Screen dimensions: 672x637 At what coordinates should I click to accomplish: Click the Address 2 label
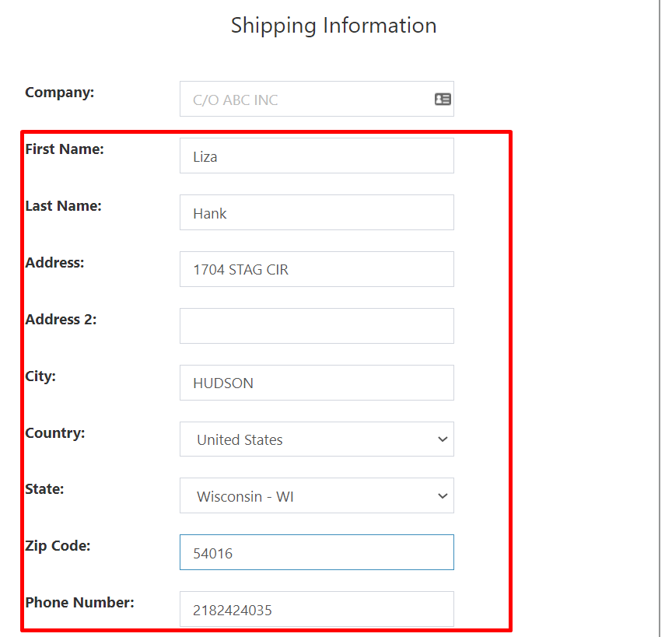click(x=61, y=320)
